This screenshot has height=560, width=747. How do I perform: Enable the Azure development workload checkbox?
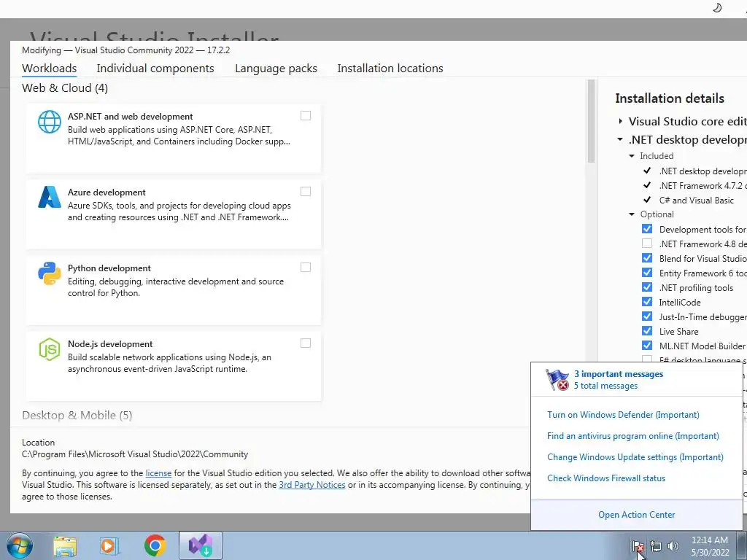point(306,192)
